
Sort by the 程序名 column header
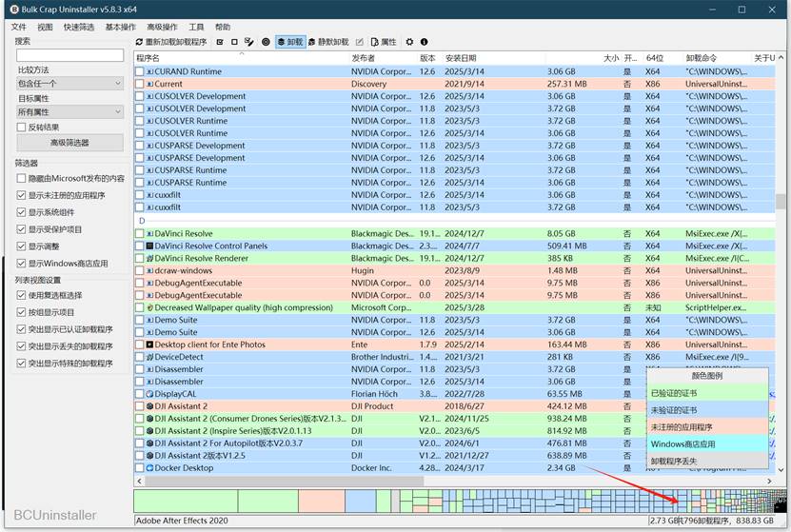tap(242, 58)
